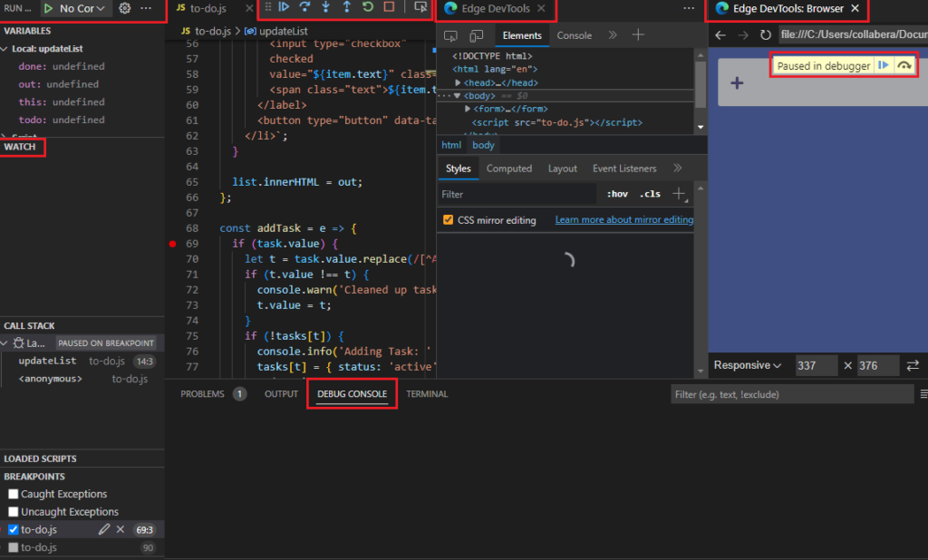Open the Layout tab in Styles pane
This screenshot has height=560, width=928.
[x=562, y=169]
